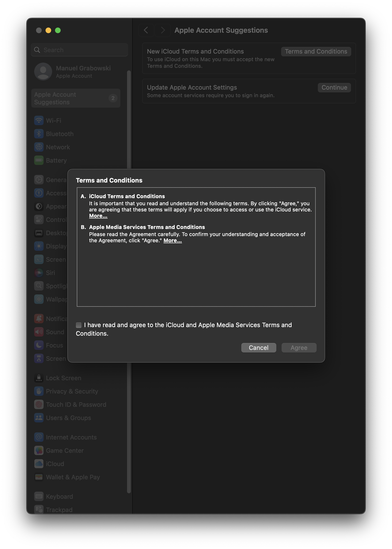Select the Lock Screen icon

(x=39, y=378)
